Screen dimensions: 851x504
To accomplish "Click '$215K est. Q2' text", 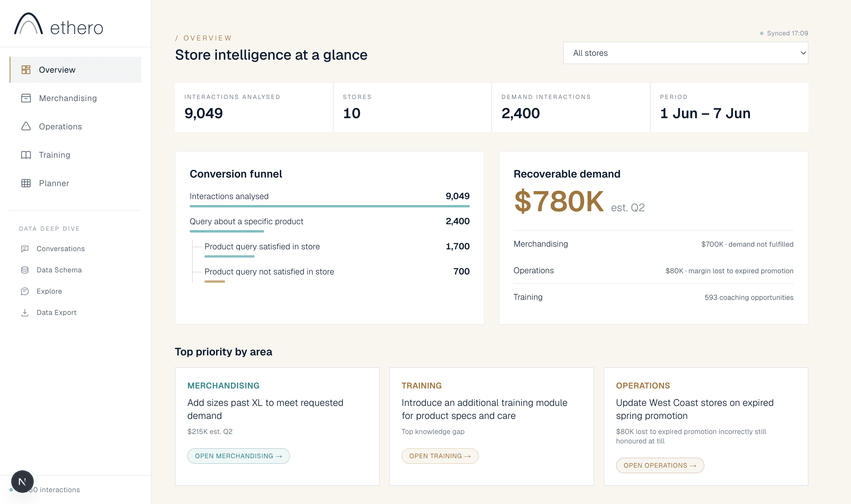I will point(210,431).
